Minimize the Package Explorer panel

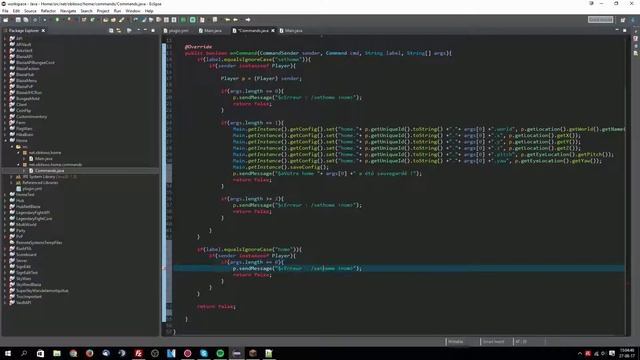click(145, 30)
